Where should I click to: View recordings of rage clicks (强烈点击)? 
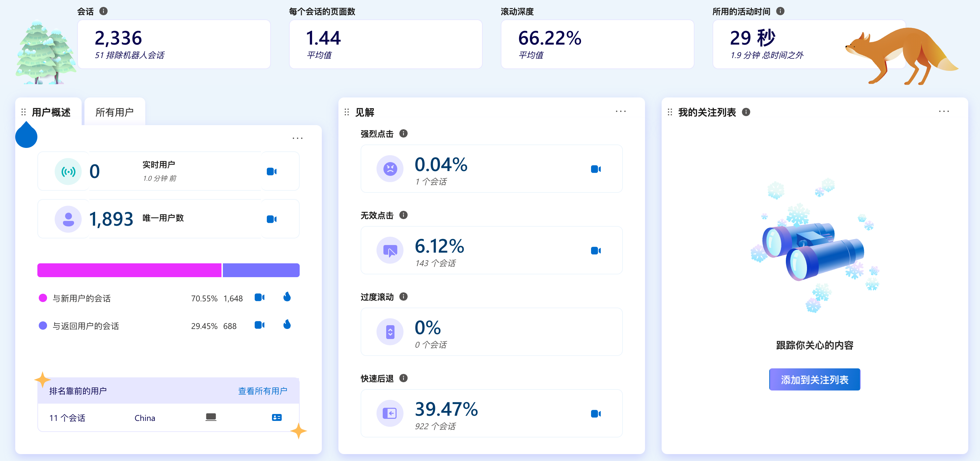tap(596, 169)
